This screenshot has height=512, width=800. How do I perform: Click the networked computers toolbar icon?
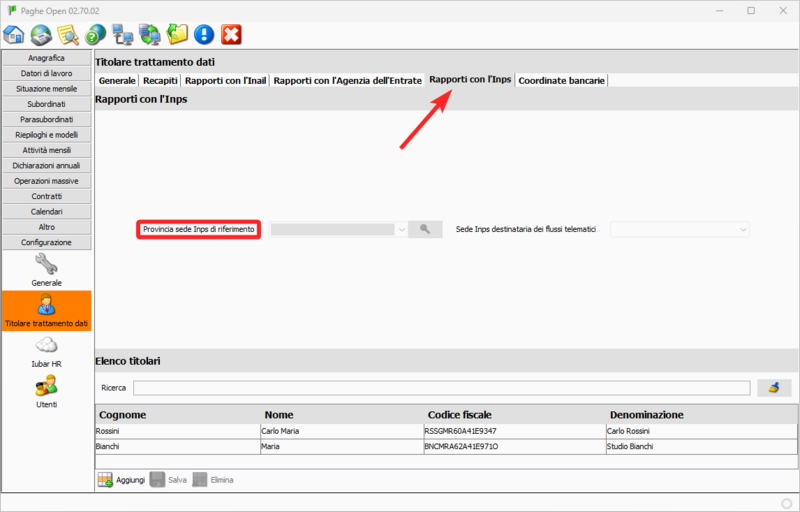(x=123, y=35)
